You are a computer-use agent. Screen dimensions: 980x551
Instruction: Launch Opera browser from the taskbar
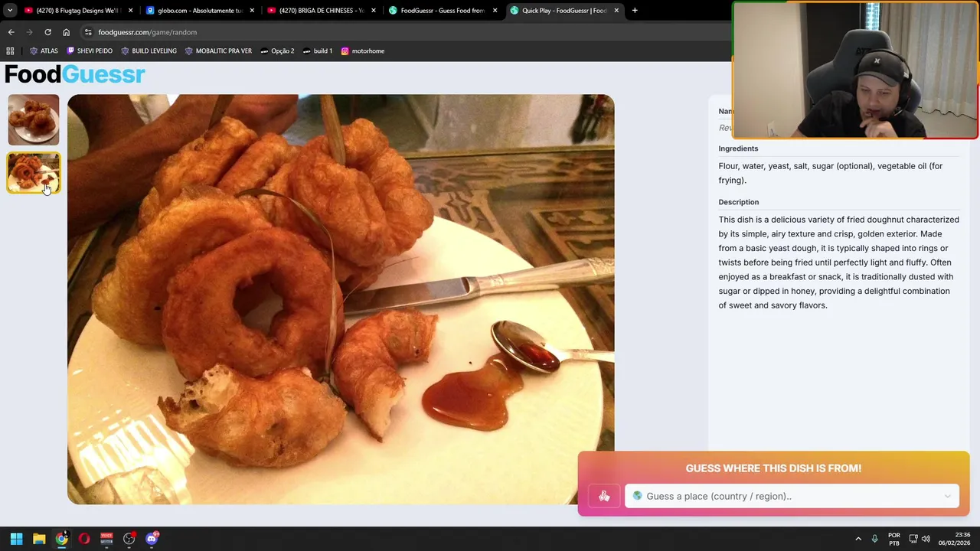(x=84, y=539)
